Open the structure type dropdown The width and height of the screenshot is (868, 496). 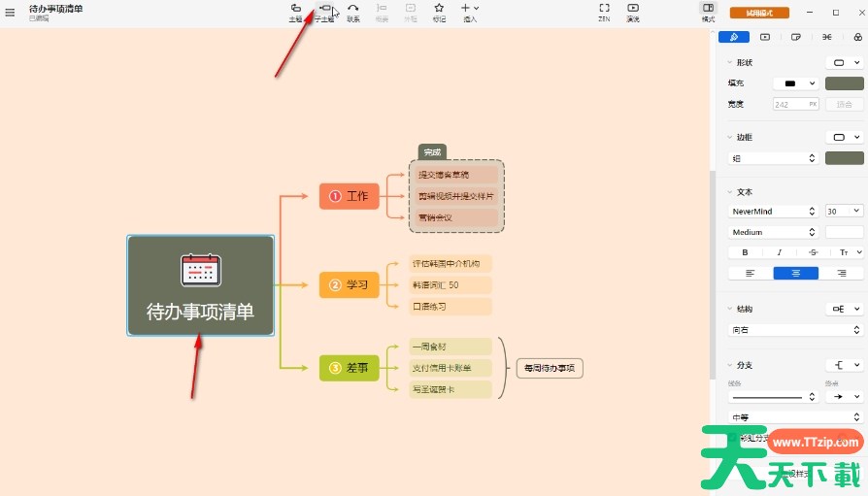[844, 309]
